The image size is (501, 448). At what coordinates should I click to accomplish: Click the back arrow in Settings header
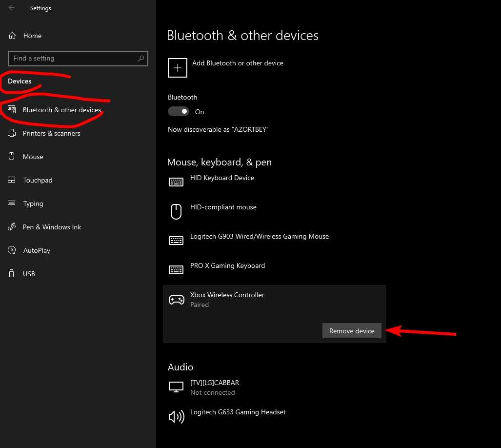pyautogui.click(x=12, y=8)
